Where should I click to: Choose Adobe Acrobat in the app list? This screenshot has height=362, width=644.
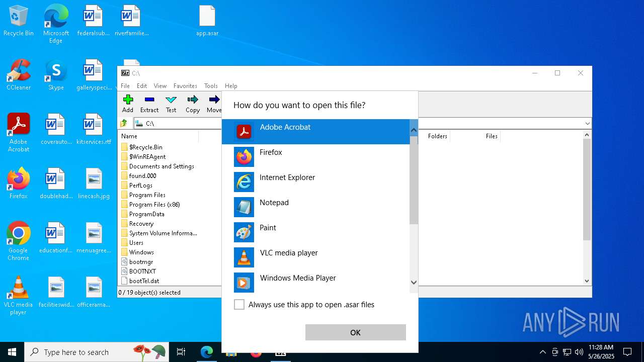click(x=316, y=132)
